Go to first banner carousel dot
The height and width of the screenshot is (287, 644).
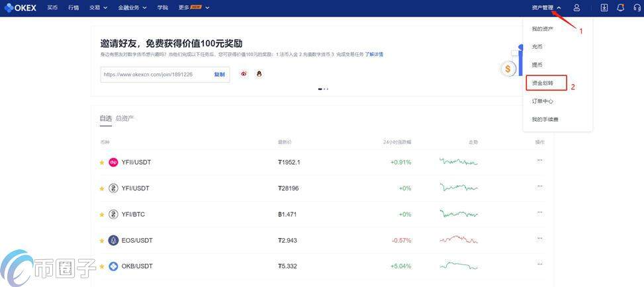point(320,89)
